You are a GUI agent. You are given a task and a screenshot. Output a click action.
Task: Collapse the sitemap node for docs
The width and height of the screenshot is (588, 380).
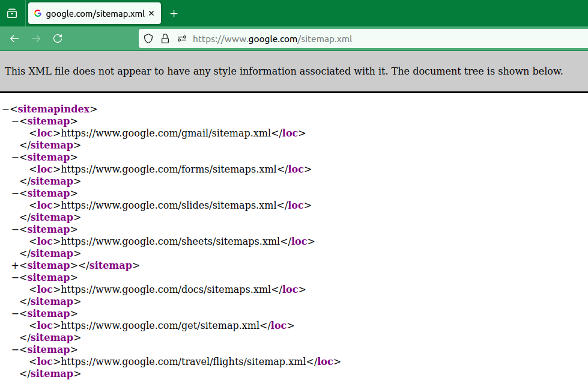pos(16,278)
